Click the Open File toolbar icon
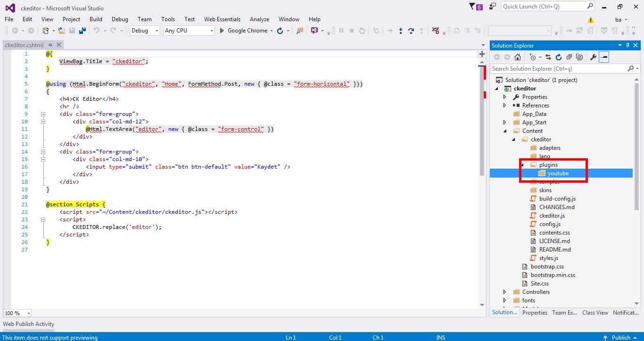644x341 pixels. pos(62,31)
